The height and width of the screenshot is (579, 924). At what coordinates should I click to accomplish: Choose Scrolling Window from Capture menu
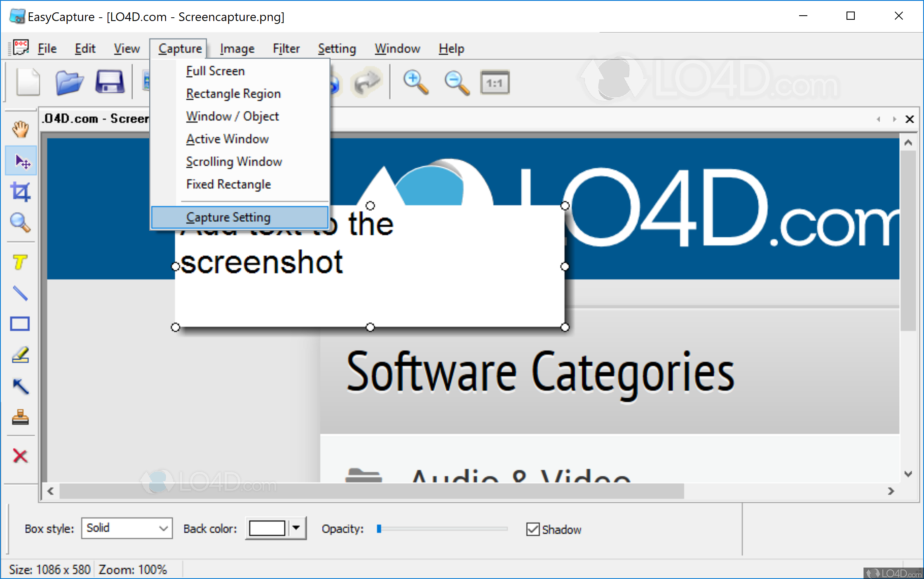(234, 162)
